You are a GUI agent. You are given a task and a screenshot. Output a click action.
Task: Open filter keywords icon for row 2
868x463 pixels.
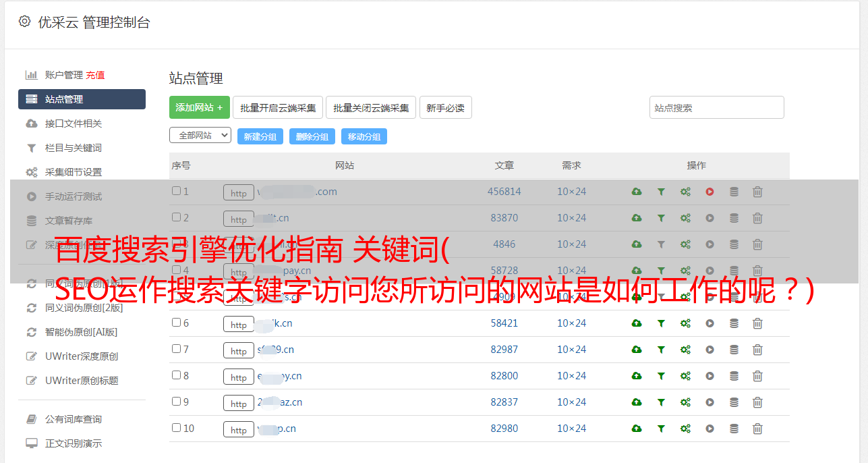(661, 218)
